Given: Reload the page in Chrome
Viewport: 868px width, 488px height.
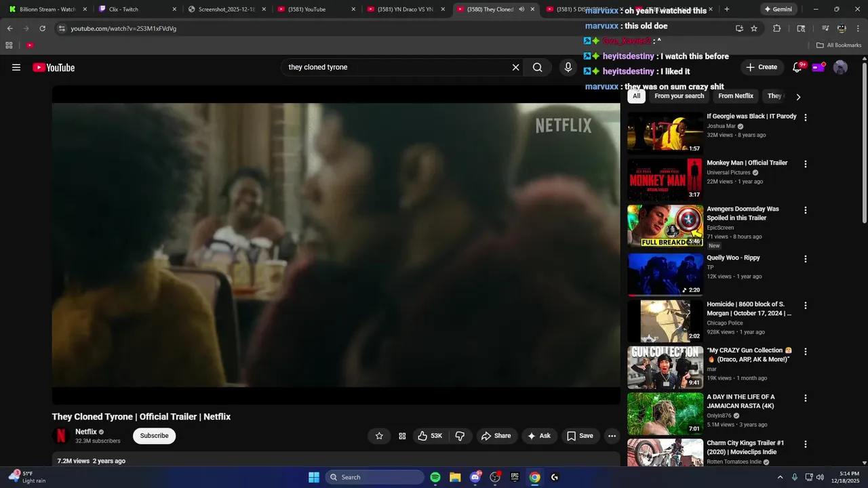Looking at the screenshot, I should (42, 28).
